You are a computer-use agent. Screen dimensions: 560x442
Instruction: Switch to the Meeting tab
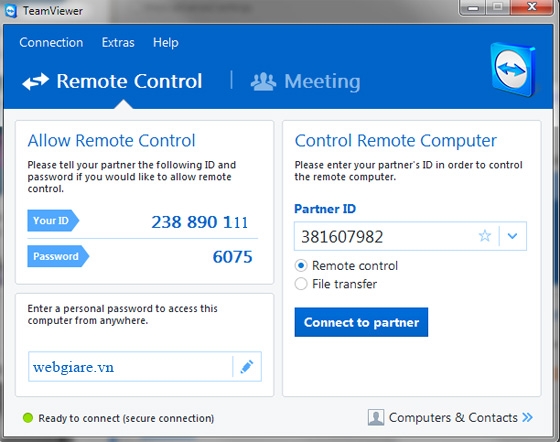pyautogui.click(x=306, y=82)
